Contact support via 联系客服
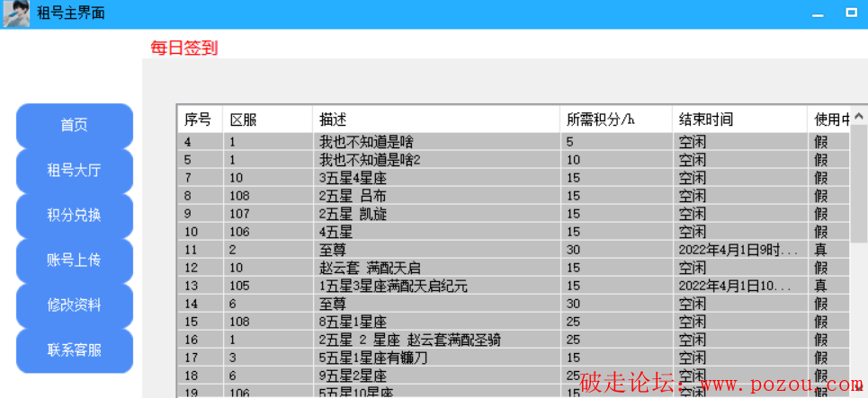868x398 pixels. tap(75, 350)
